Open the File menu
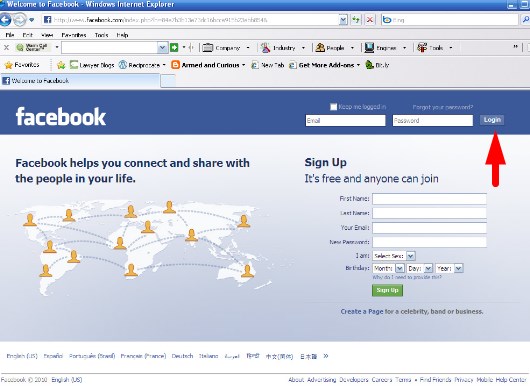 (10, 35)
